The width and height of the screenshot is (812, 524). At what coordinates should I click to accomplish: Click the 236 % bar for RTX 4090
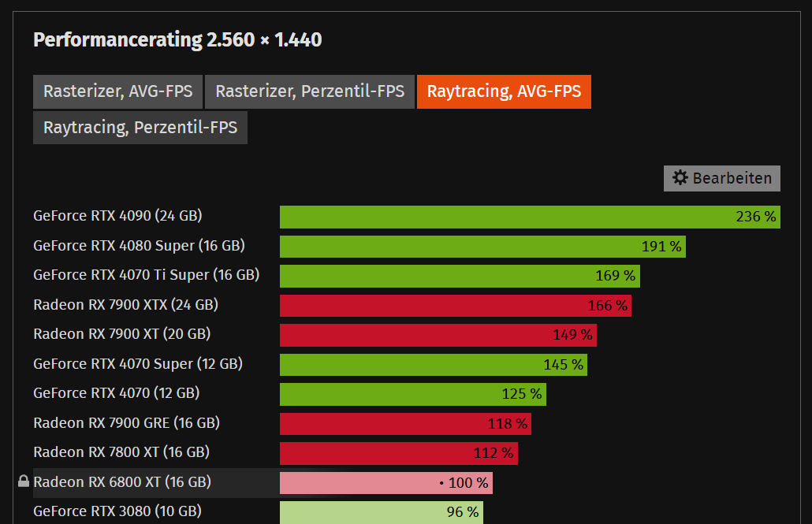[530, 217]
